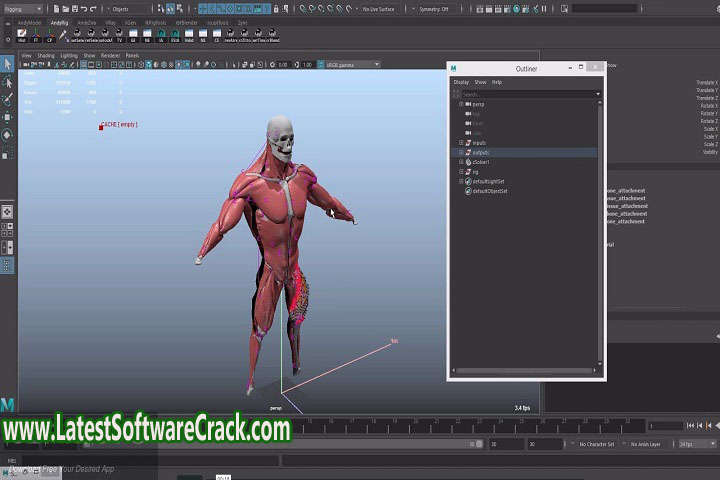720x480 pixels.
Task: Click the Redo arrow icon
Action: point(93,9)
